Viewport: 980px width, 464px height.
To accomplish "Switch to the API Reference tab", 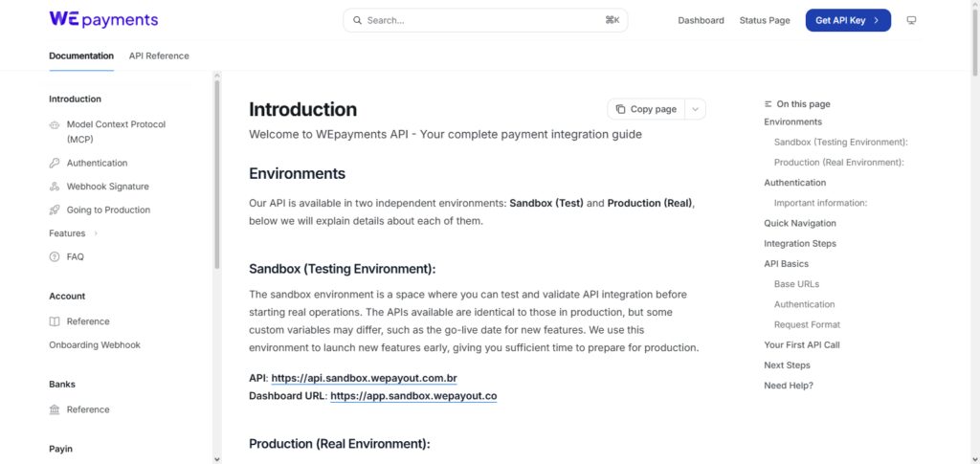I will pos(159,55).
